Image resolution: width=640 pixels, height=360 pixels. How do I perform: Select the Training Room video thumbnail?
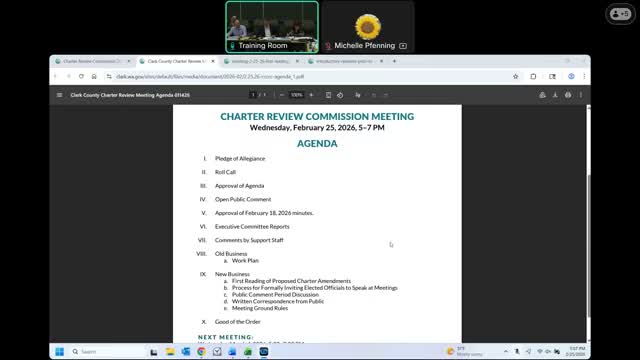pos(272,27)
